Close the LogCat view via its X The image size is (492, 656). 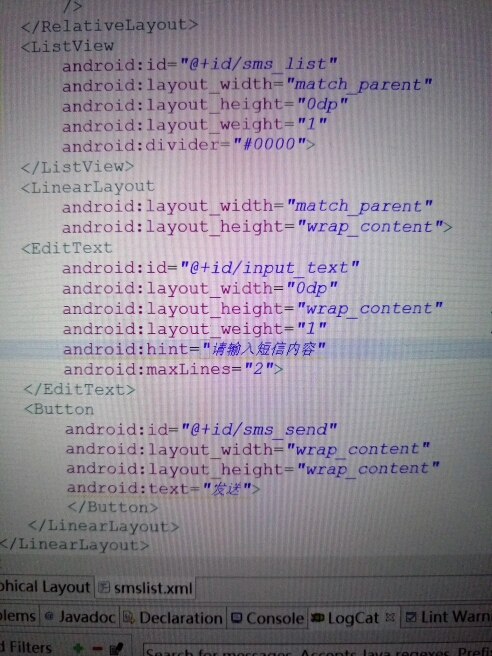(390, 617)
